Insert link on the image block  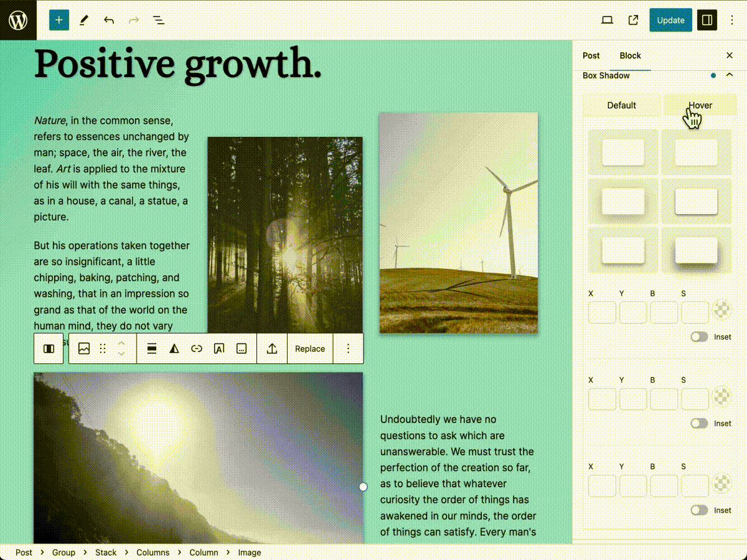[197, 348]
